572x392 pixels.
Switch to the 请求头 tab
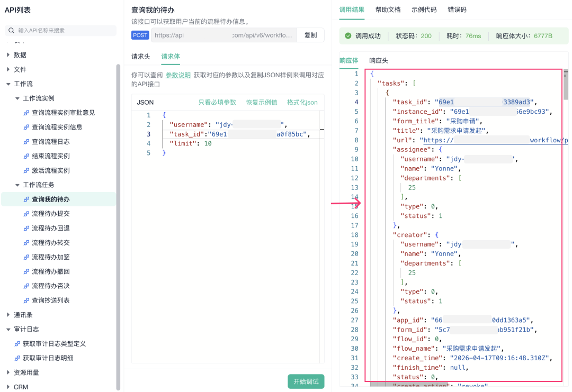(140, 57)
